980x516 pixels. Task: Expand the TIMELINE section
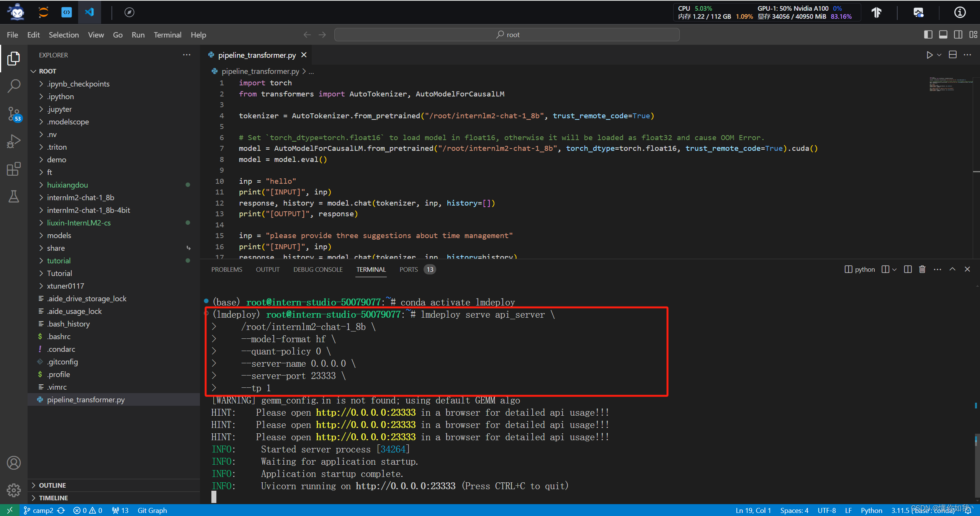[x=114, y=498]
